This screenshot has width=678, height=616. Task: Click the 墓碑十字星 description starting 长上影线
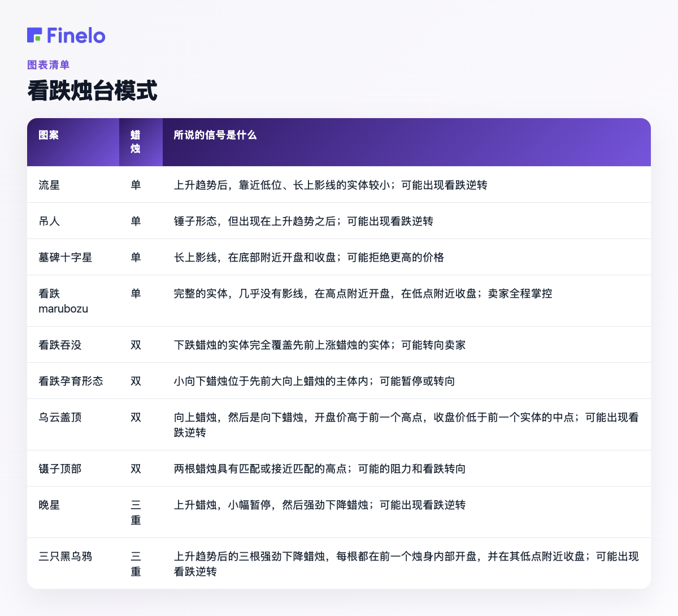pyautogui.click(x=309, y=257)
